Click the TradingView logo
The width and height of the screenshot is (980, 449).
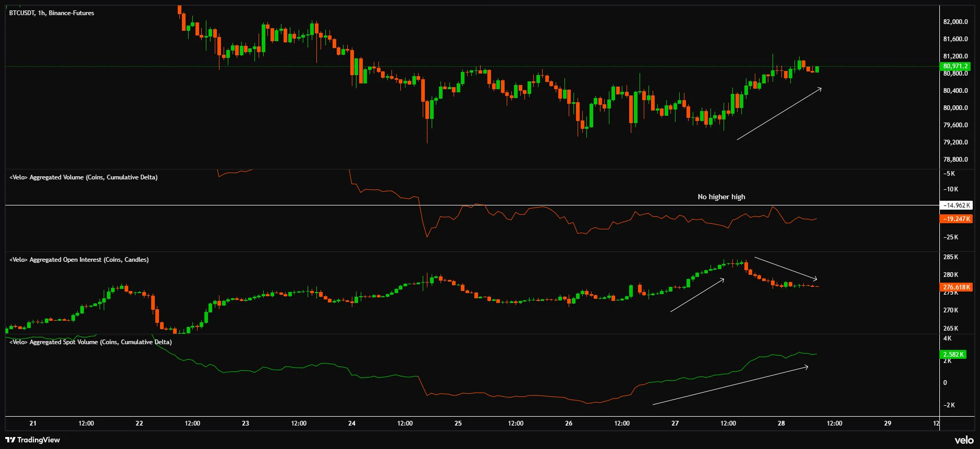click(x=32, y=440)
